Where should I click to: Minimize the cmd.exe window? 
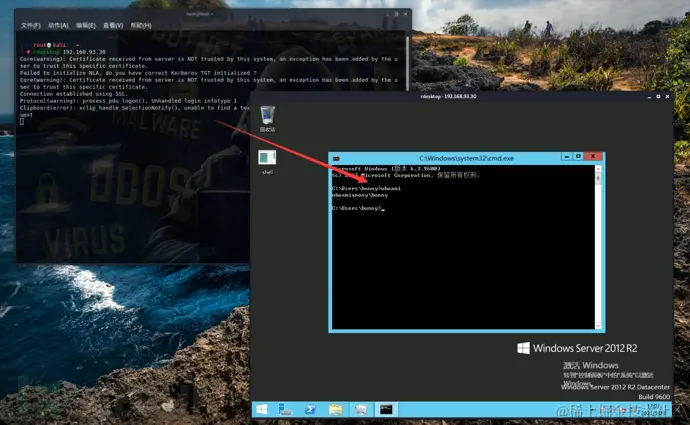pyautogui.click(x=567, y=157)
